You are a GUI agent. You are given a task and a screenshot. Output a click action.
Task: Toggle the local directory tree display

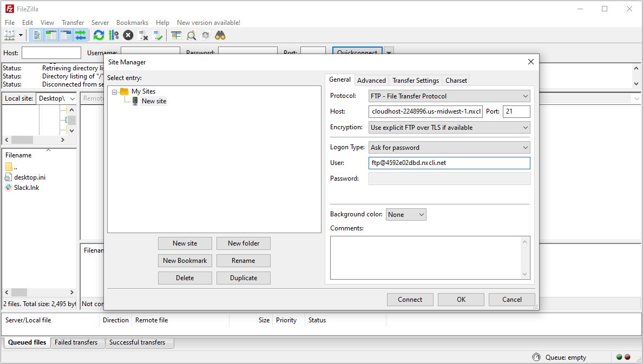[x=51, y=35]
